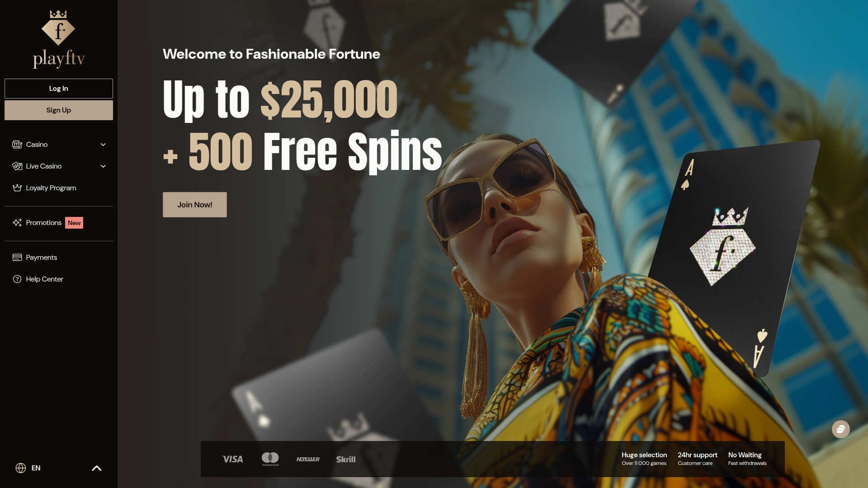
Task: Expand the Casino menu chevron
Action: click(x=103, y=145)
